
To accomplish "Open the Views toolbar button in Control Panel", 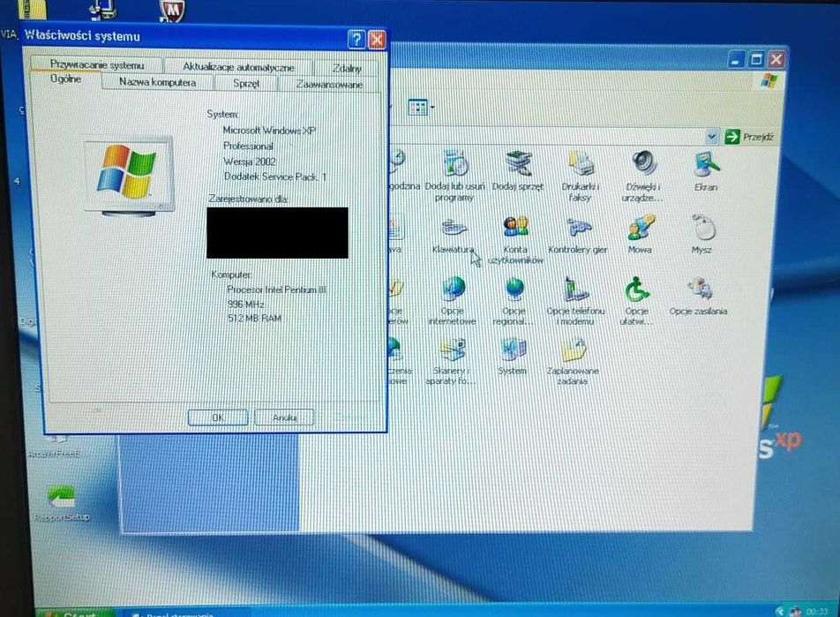I will point(421,108).
